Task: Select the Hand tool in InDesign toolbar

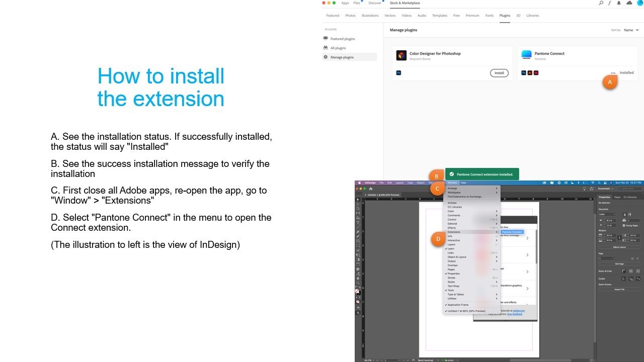Action: point(358,278)
